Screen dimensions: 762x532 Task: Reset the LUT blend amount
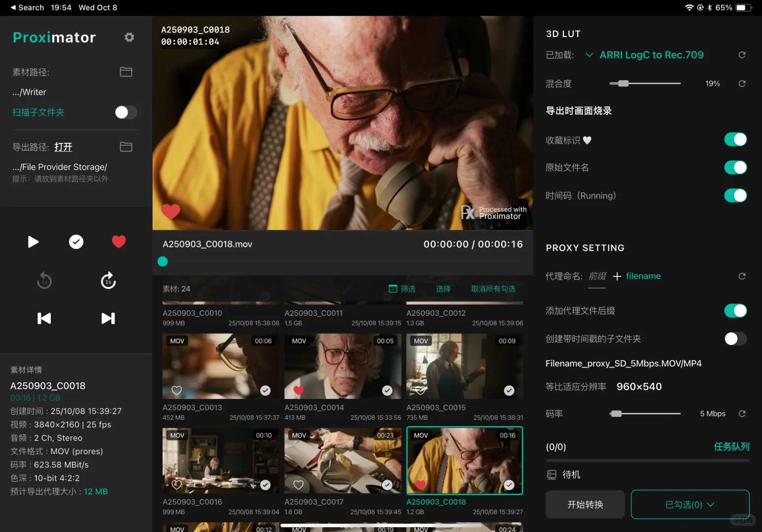tap(742, 84)
